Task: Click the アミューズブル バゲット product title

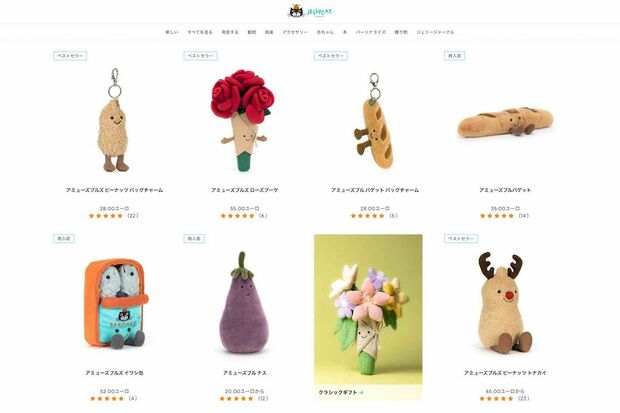Action: [505, 190]
